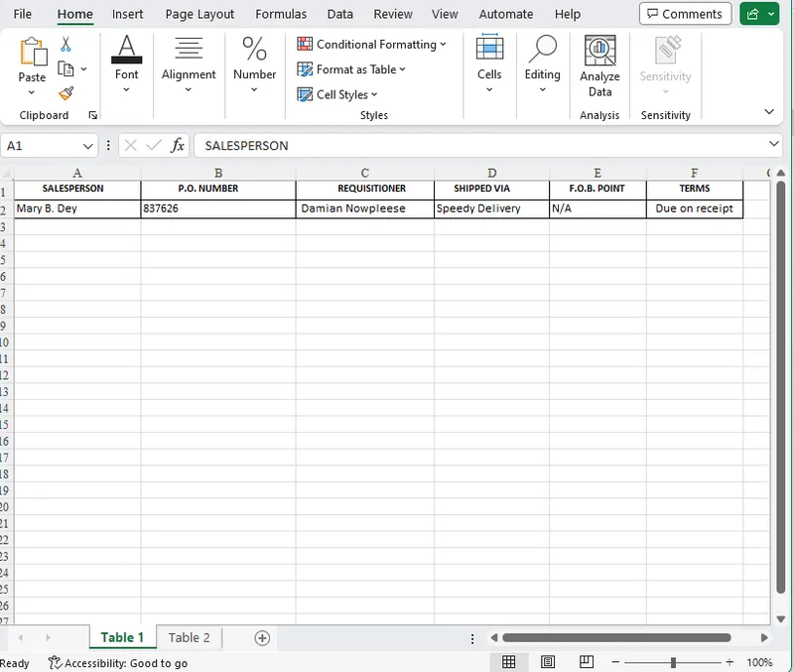Open the Cell Styles dropdown
Viewport: 794px width, 672px height.
337,94
